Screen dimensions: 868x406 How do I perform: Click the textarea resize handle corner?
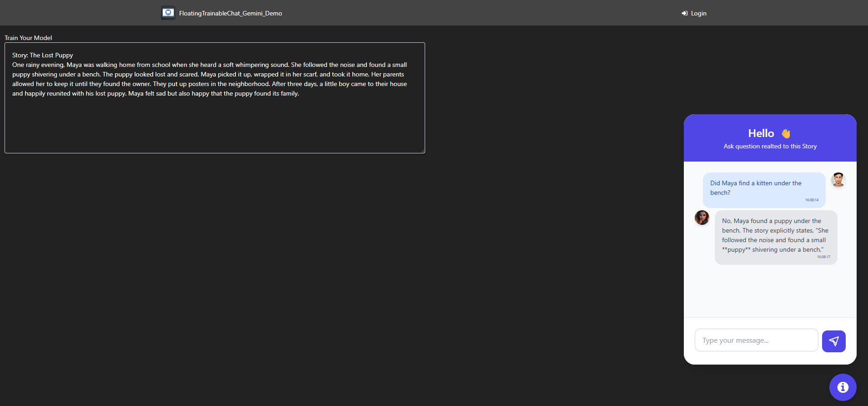(x=422, y=151)
